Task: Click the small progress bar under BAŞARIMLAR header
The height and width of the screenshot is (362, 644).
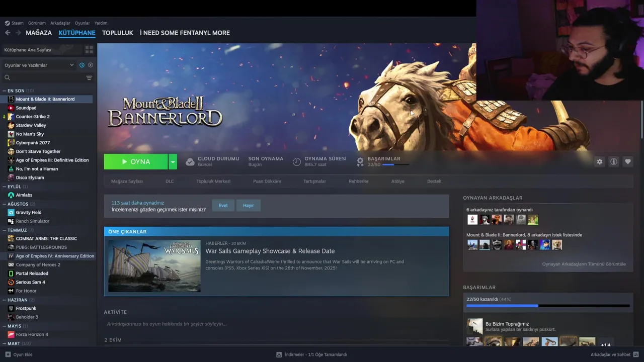Action: (x=395, y=164)
